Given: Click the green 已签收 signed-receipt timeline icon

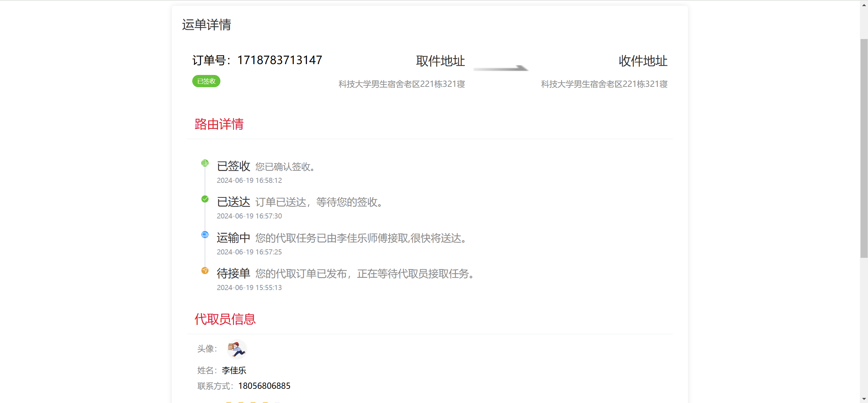Looking at the screenshot, I should pyautogui.click(x=205, y=163).
